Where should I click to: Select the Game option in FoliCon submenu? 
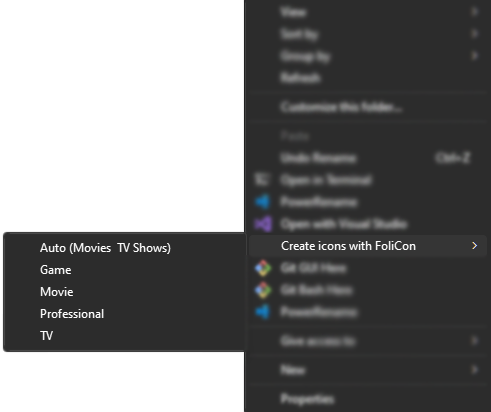pos(125,270)
